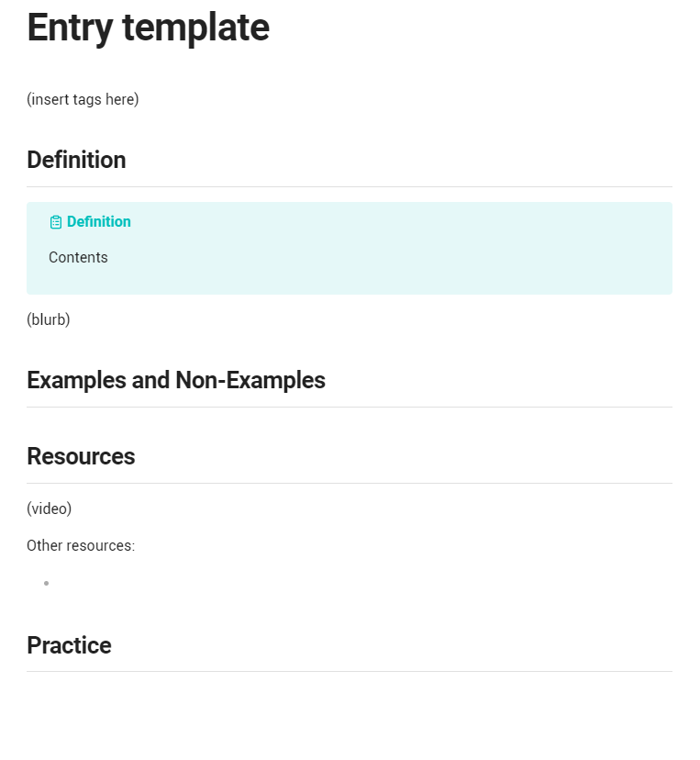Click the Practice section heading

(70, 645)
